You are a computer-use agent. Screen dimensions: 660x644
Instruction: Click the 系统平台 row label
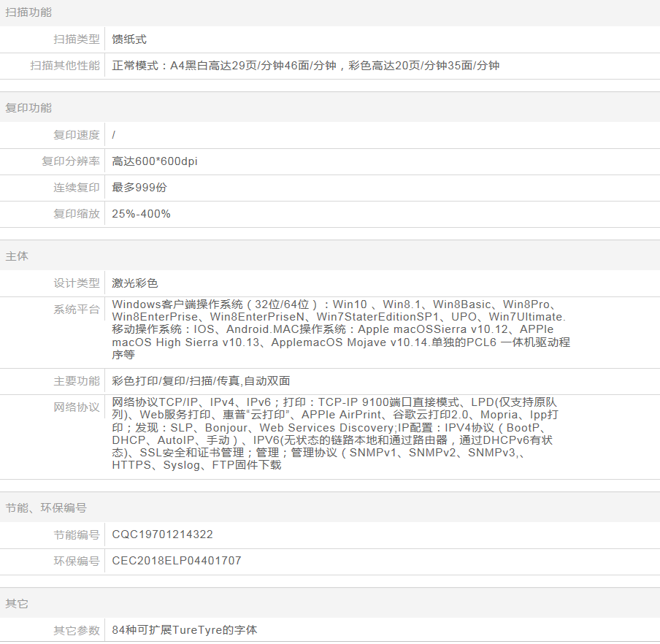pos(76,310)
